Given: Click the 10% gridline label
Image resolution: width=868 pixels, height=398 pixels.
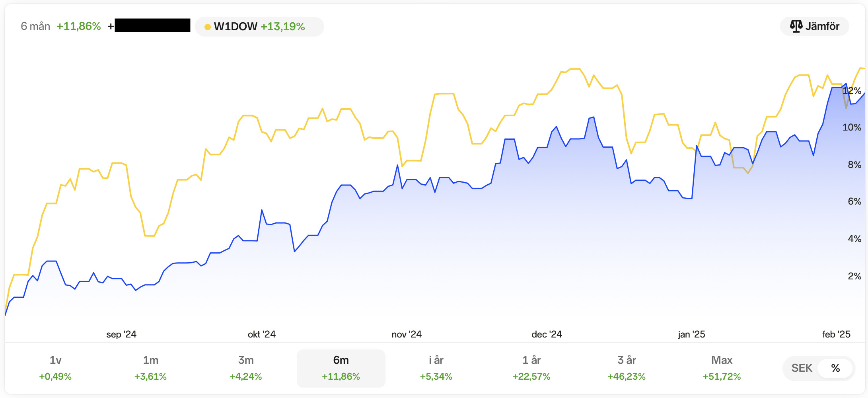Looking at the screenshot, I should (852, 127).
